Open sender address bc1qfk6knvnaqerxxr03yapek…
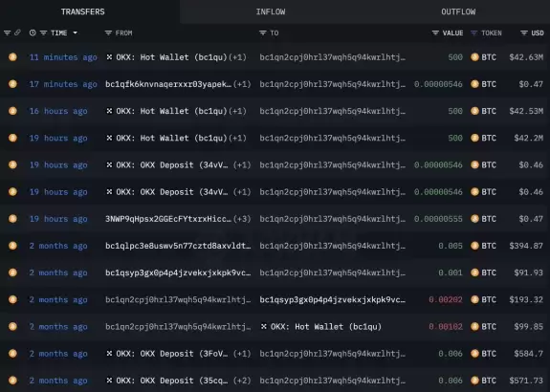This screenshot has height=392, width=550. pos(168,84)
